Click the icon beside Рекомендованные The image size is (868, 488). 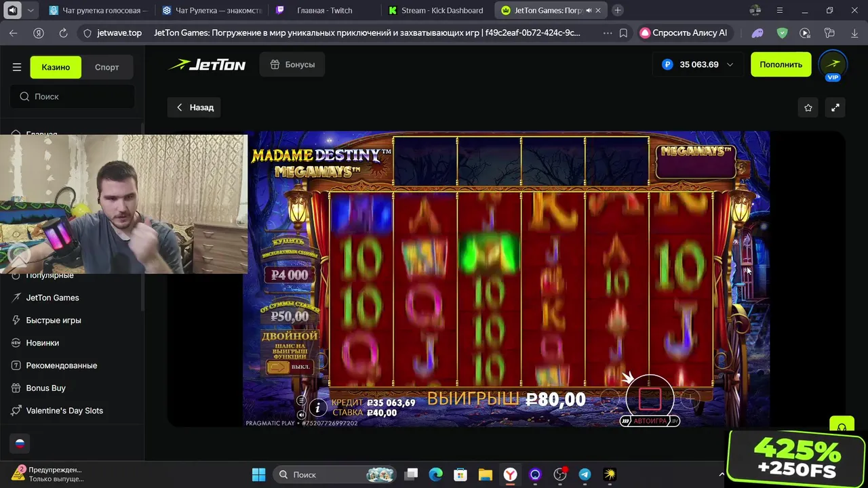click(16, 365)
